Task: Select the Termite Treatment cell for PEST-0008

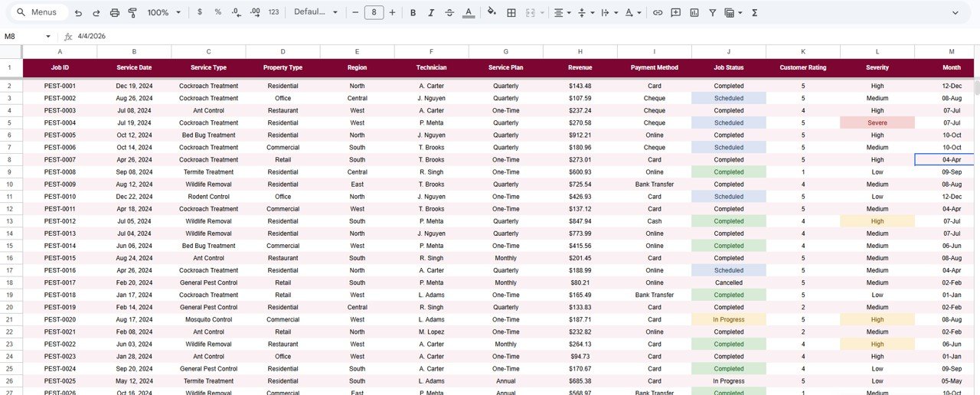Action: click(208, 171)
